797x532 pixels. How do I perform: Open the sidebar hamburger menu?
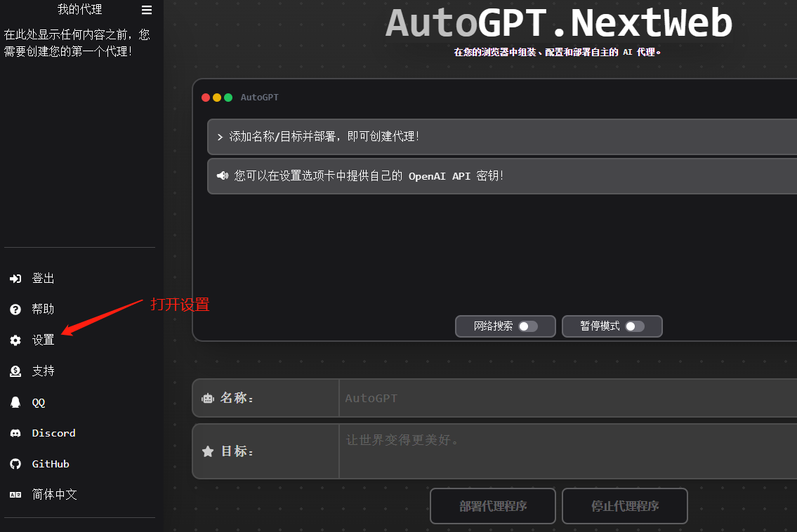pos(146,10)
